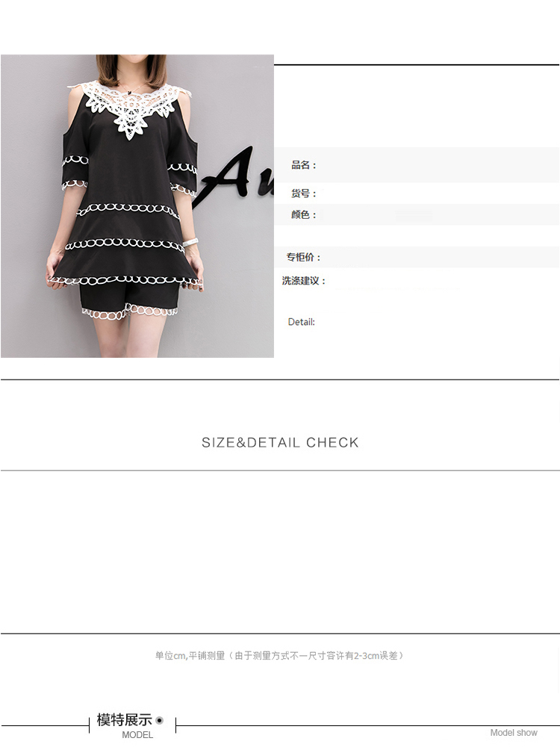
Task: Click the 颜色 value field row
Action: coord(417,214)
